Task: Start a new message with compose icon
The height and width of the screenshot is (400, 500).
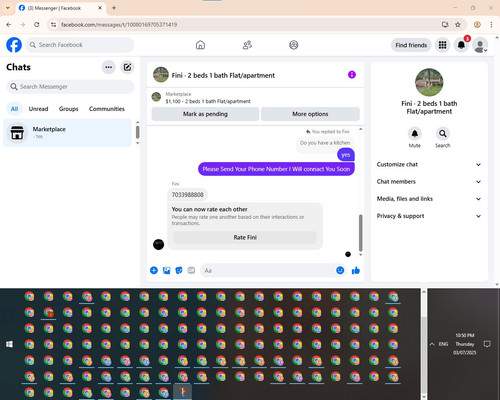Action: click(127, 67)
